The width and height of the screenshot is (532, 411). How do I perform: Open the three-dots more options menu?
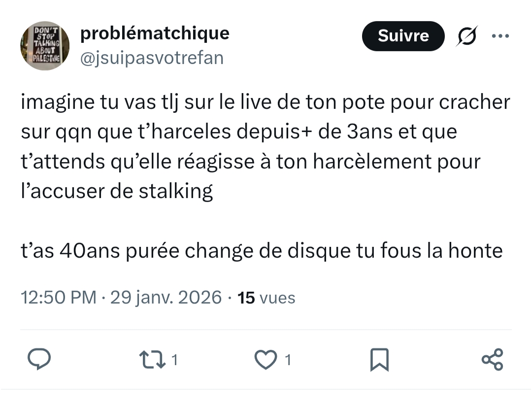tap(500, 36)
